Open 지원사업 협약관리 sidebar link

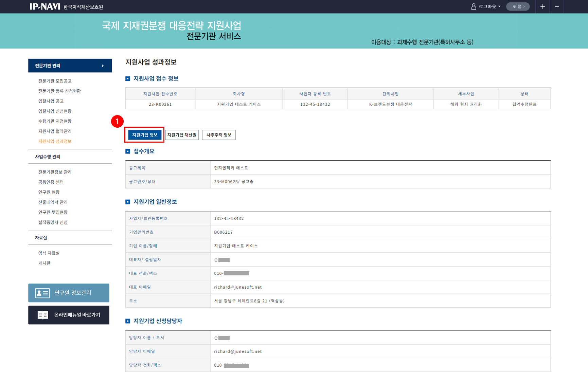click(55, 131)
